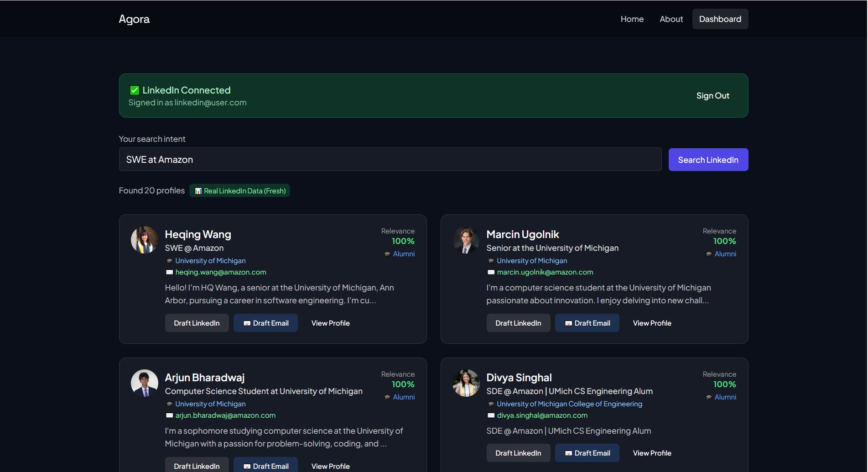This screenshot has width=868, height=472.
Task: Go to the Home page
Action: pos(632,19)
